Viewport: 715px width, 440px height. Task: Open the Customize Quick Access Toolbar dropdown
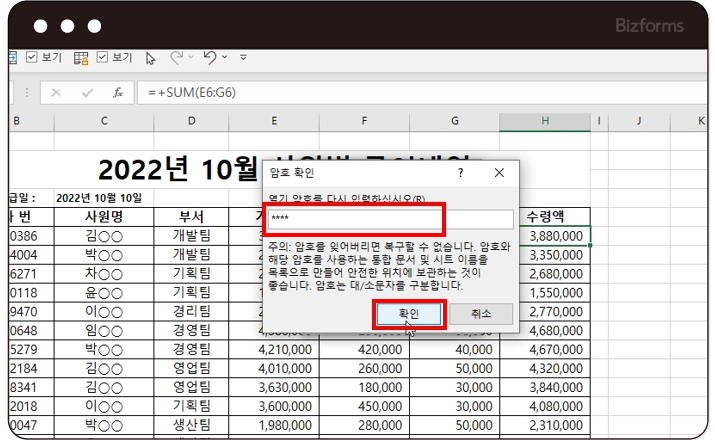coord(243,58)
